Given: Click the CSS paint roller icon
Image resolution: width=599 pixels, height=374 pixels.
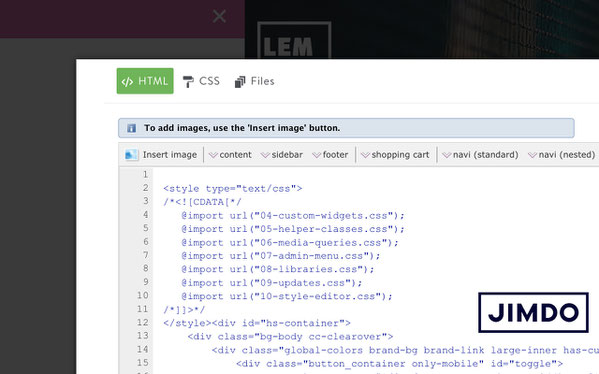Looking at the screenshot, I should 188,81.
